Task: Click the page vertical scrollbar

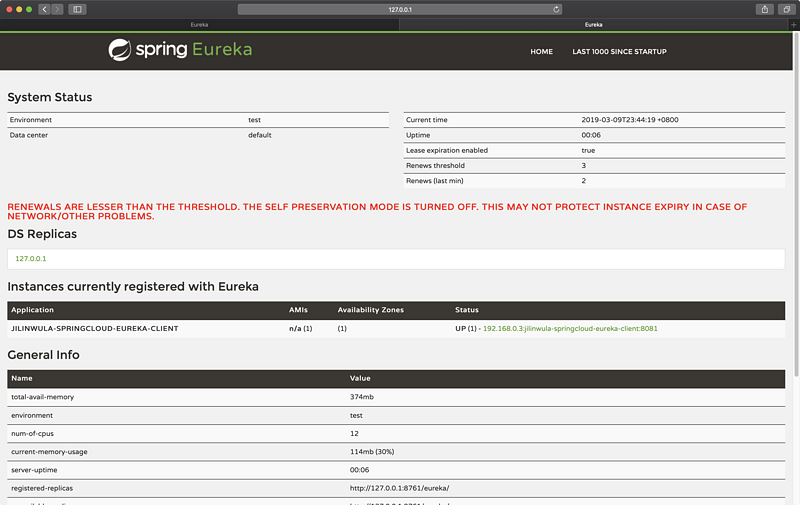Action: click(x=796, y=204)
